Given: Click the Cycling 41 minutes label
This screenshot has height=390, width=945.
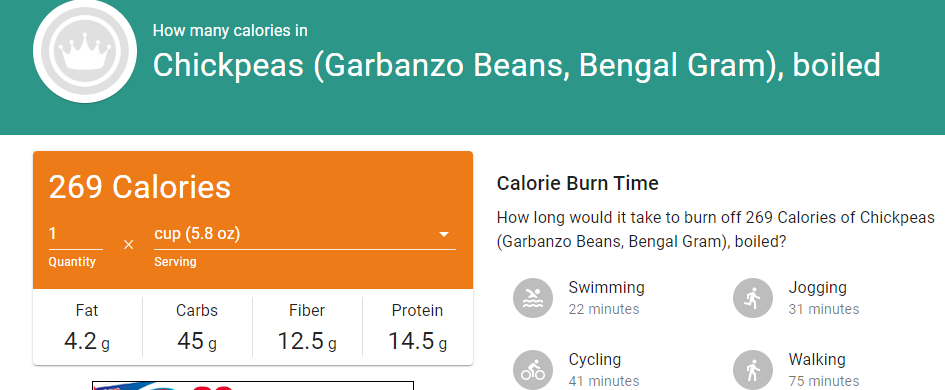Looking at the screenshot, I should pyautogui.click(x=604, y=370).
